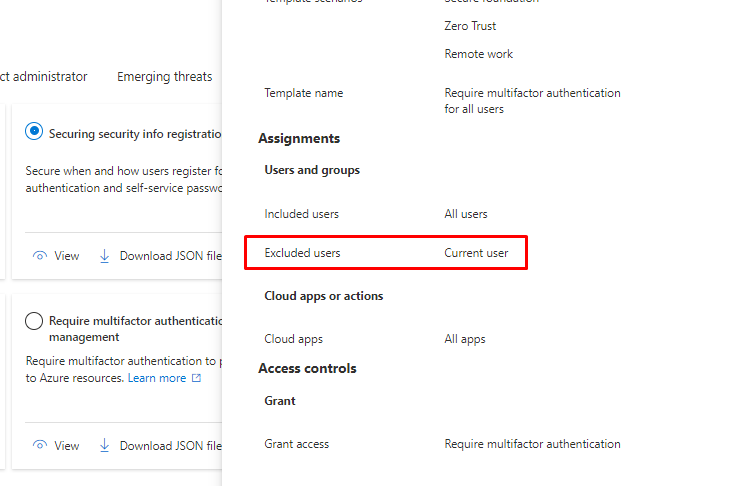The image size is (731, 486).
Task: Open the partially visible administrator tab
Action: click(44, 77)
